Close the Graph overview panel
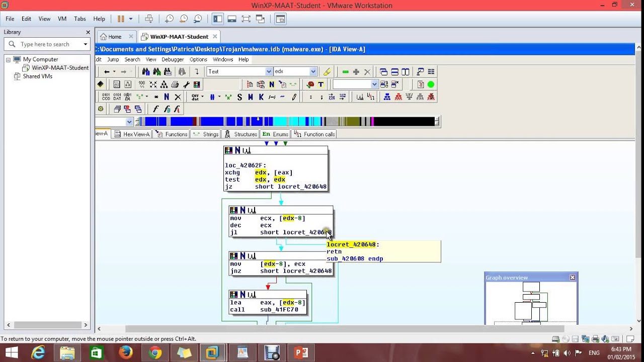This screenshot has width=644, height=362. pos(572,278)
